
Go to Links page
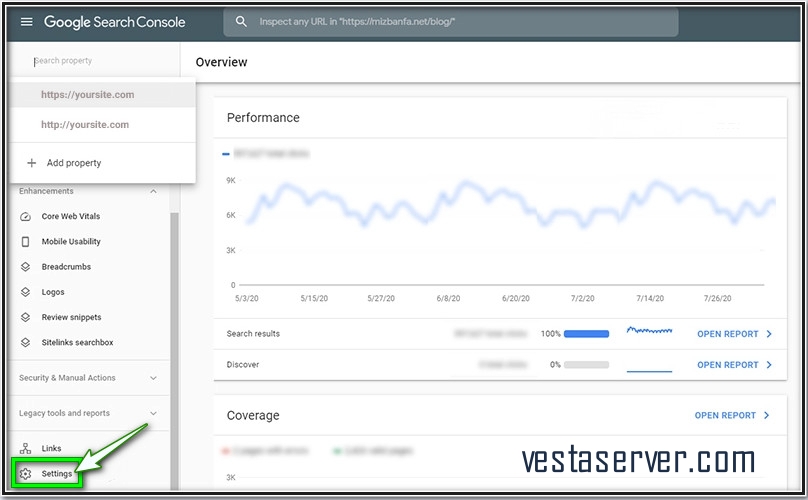[52, 448]
